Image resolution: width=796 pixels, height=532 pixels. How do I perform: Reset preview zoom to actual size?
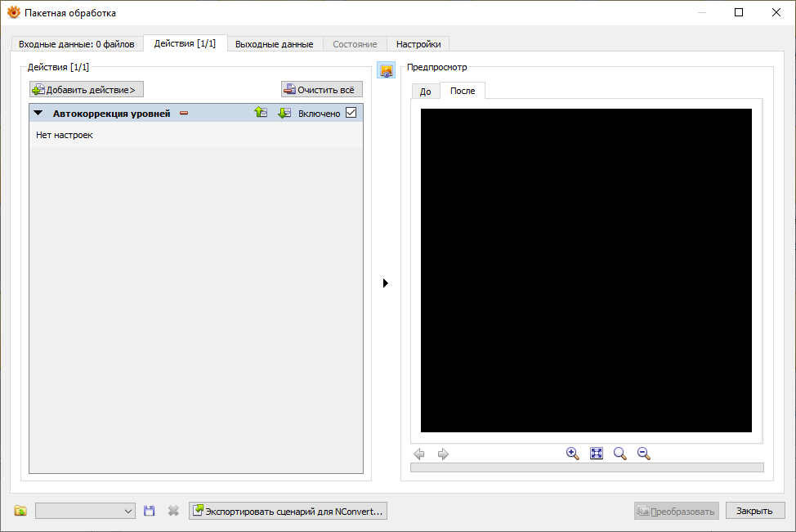[619, 454]
